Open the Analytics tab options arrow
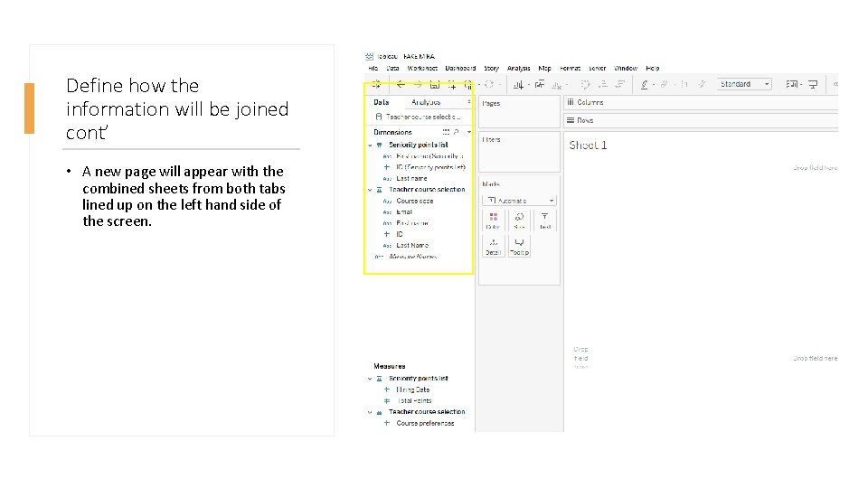The width and height of the screenshot is (868, 488). pos(469,102)
